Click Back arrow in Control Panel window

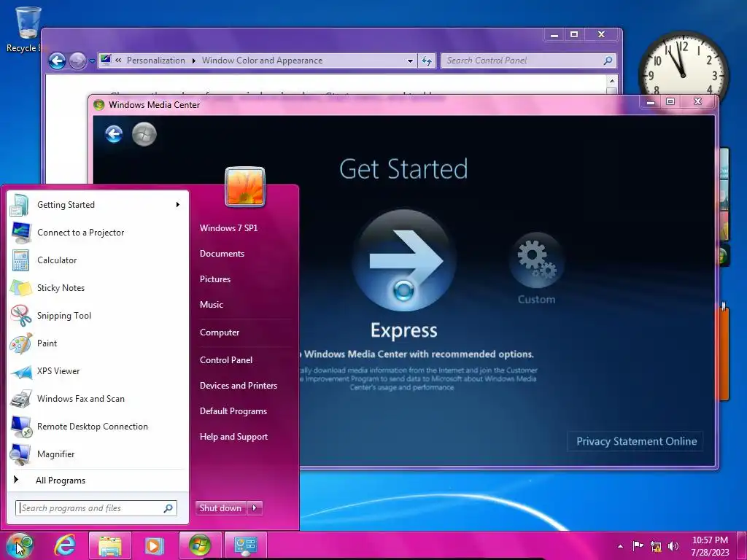tap(57, 61)
